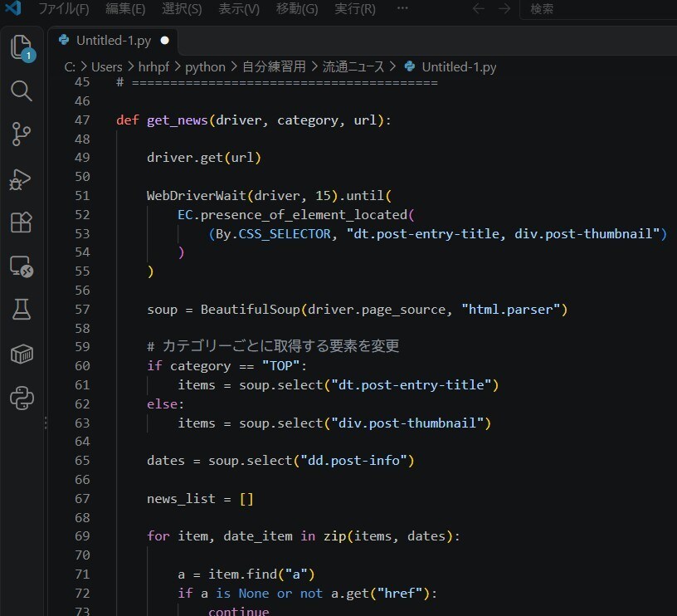Click the "dd.post-info" string

353,461
